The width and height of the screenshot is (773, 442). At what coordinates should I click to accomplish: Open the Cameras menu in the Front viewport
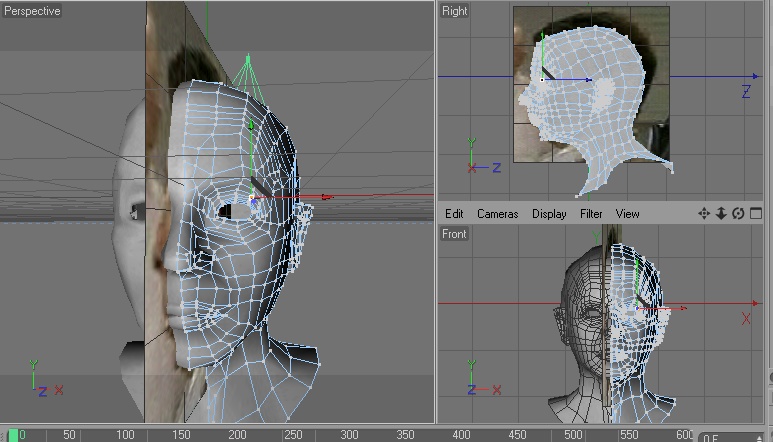tap(497, 214)
